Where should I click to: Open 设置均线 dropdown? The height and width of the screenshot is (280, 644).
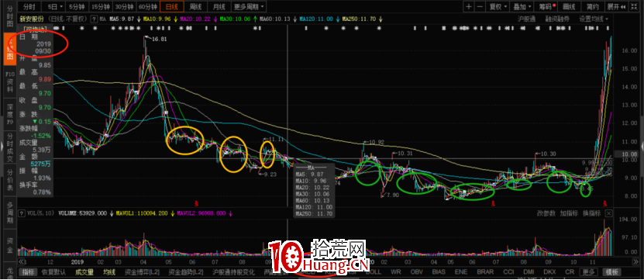tap(593, 19)
